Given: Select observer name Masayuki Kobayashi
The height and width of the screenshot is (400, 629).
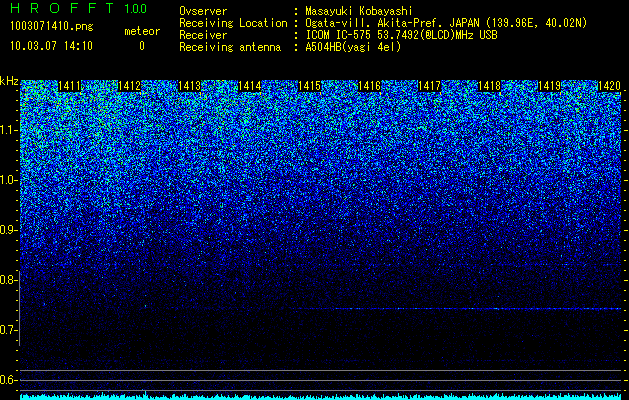Looking at the screenshot, I should 359,12.
